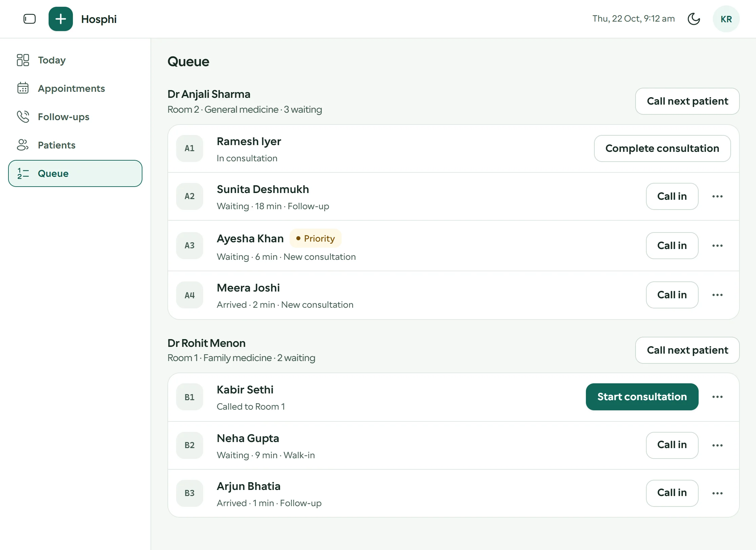Call in Sunita Deshmukh
This screenshot has width=756, height=550.
point(672,196)
